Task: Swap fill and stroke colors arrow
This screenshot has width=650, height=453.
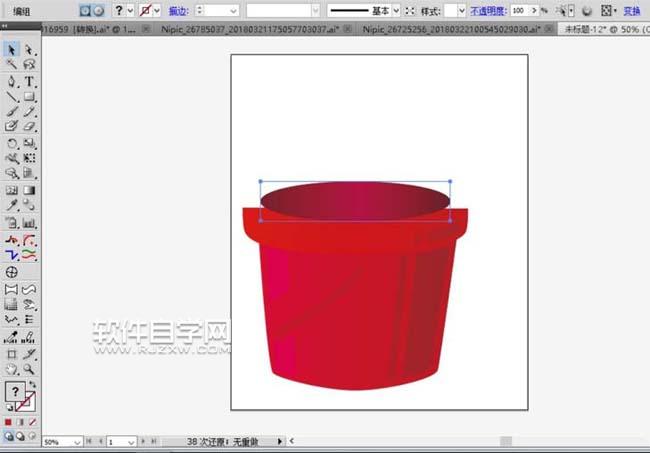Action: pyautogui.click(x=32, y=384)
